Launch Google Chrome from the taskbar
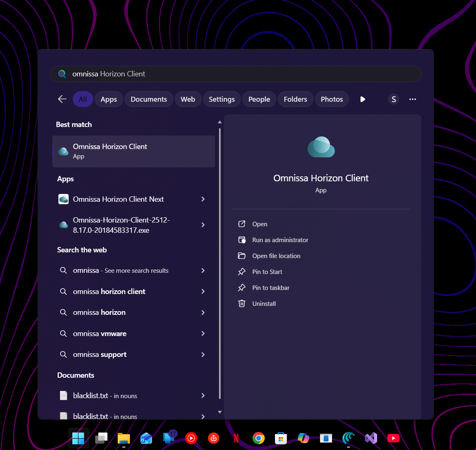 tap(258, 438)
